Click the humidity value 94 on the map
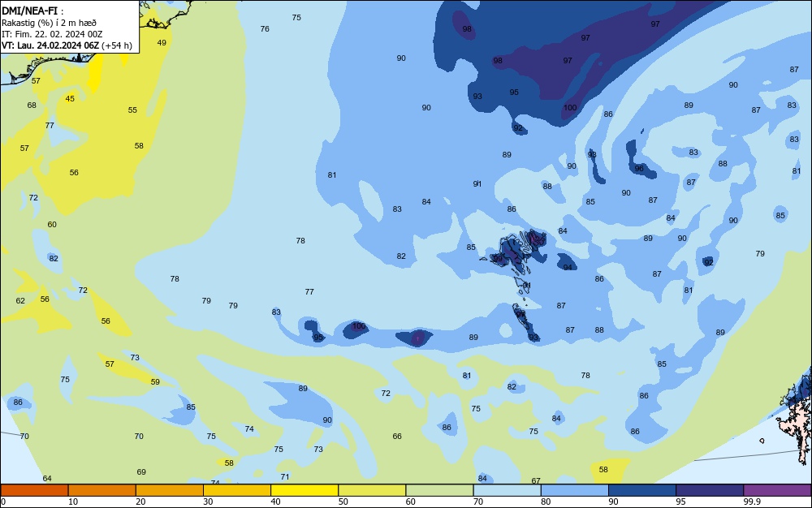The image size is (812, 508). (568, 268)
